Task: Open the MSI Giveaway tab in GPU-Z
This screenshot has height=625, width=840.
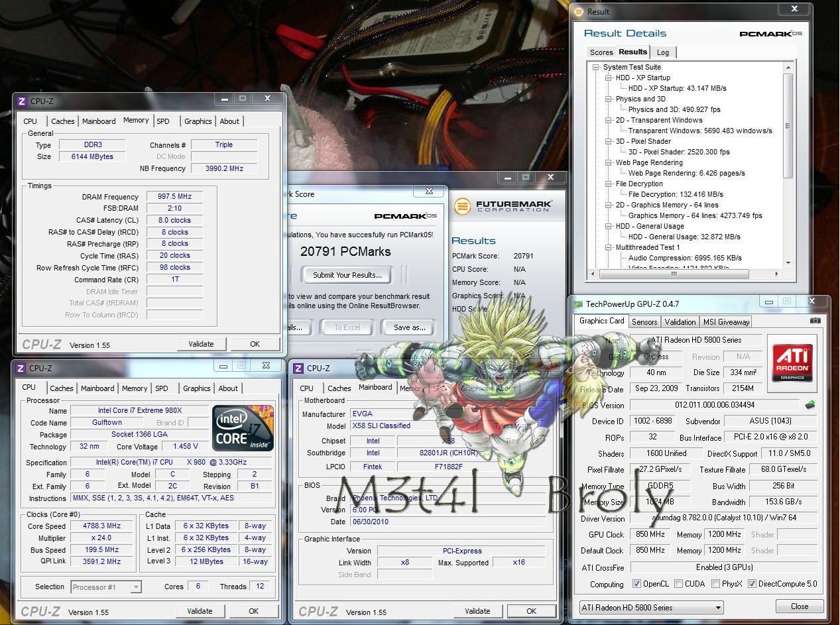Action: tap(726, 322)
